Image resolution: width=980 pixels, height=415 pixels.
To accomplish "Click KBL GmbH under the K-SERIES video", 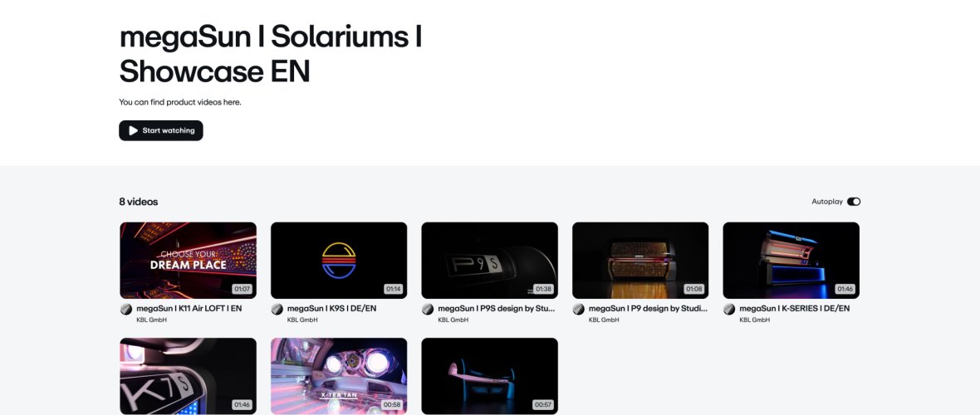I will coord(754,320).
